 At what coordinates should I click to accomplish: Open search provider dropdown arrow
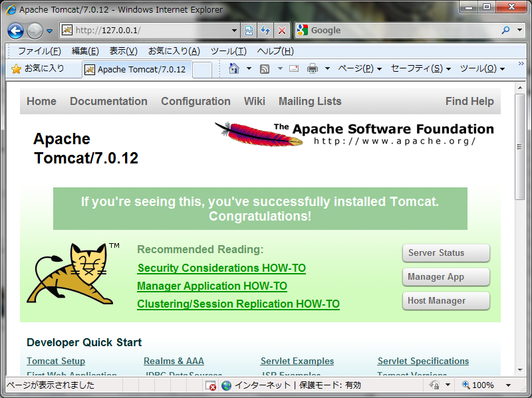pyautogui.click(x=519, y=30)
